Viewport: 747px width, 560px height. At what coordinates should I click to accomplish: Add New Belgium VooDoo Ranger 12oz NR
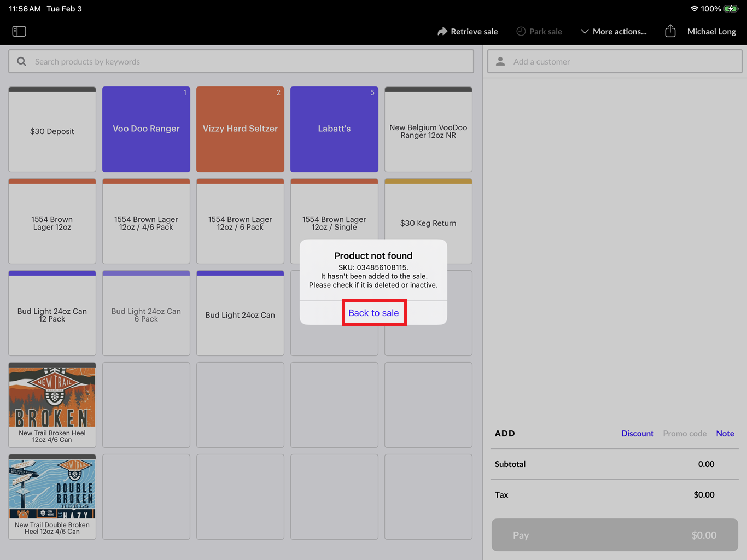(x=428, y=130)
